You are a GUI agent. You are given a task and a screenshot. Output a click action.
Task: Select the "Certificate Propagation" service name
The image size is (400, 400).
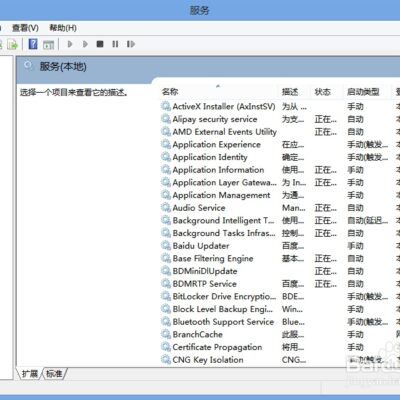pos(217,347)
